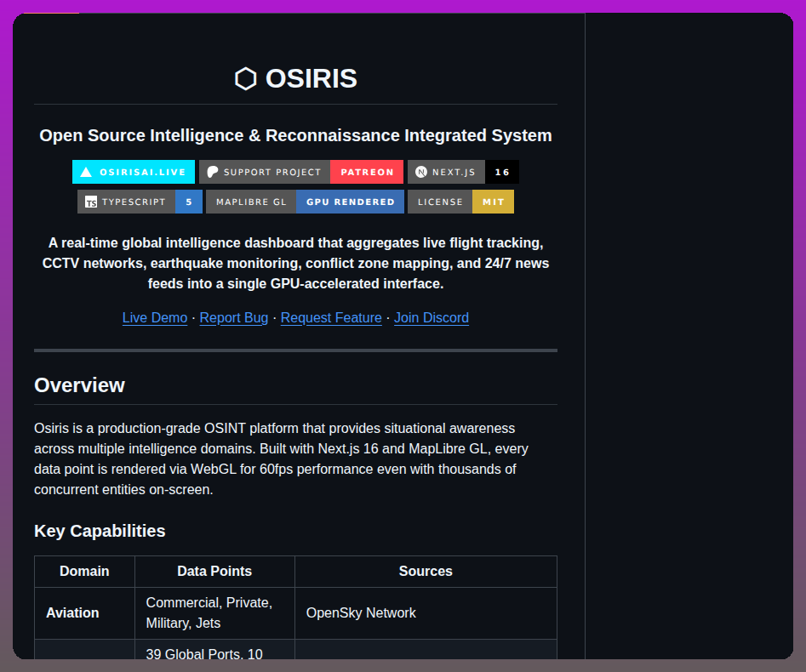This screenshot has height=672, width=806.
Task: Open the Live Demo link
Action: (x=155, y=317)
